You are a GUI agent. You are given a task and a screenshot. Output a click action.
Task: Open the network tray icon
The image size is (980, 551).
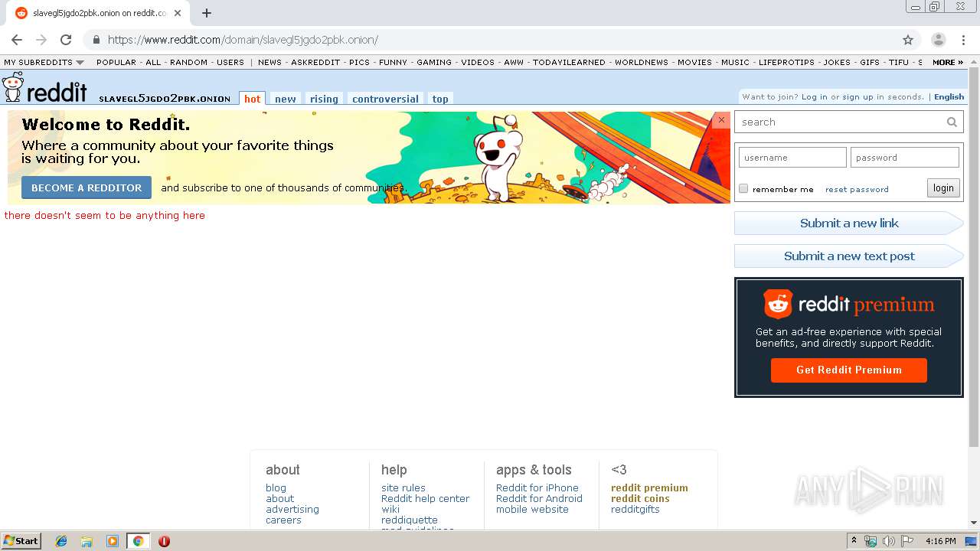pos(871,541)
